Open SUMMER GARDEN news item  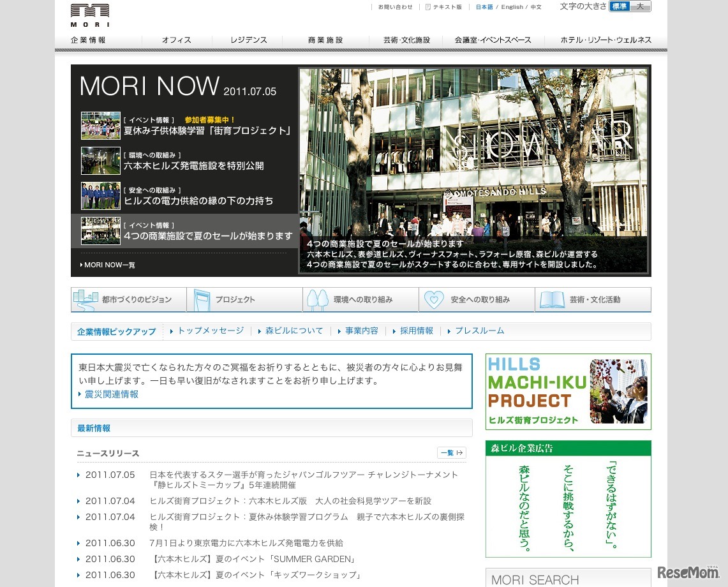(255, 559)
